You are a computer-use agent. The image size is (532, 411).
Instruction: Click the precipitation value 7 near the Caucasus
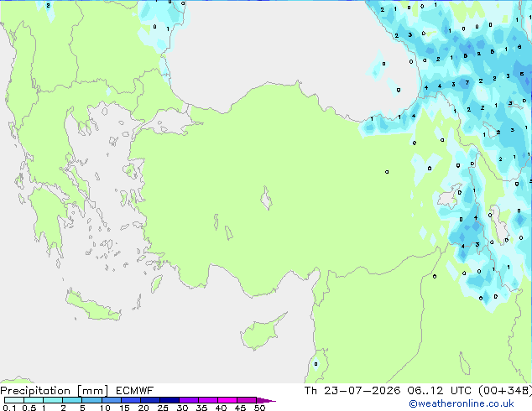(x=467, y=82)
